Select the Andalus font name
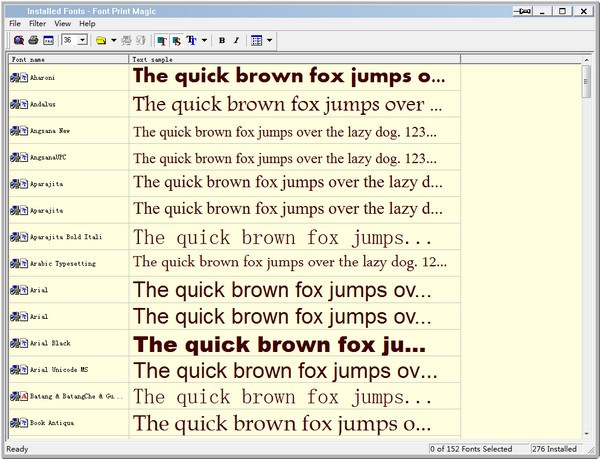600x459 pixels. (43, 104)
